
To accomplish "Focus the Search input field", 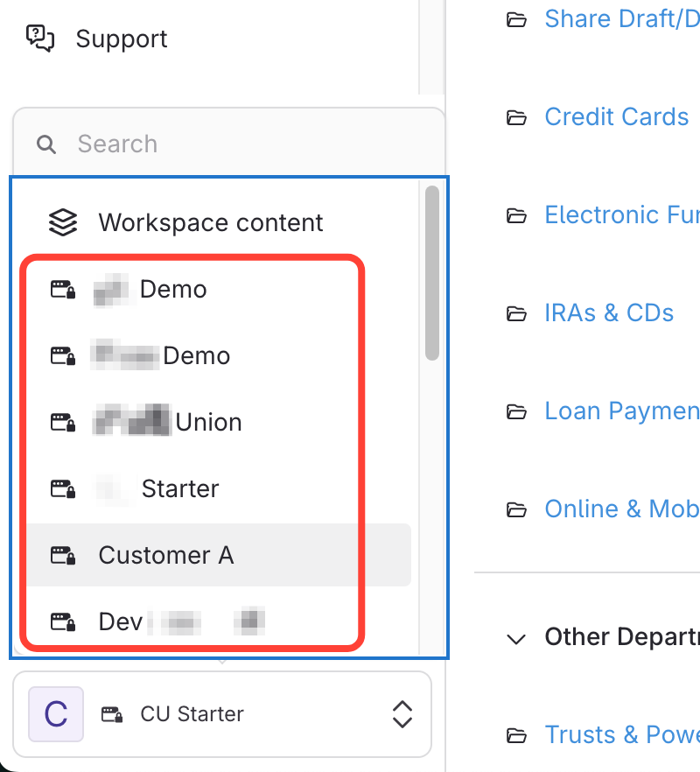I will tap(245, 144).
